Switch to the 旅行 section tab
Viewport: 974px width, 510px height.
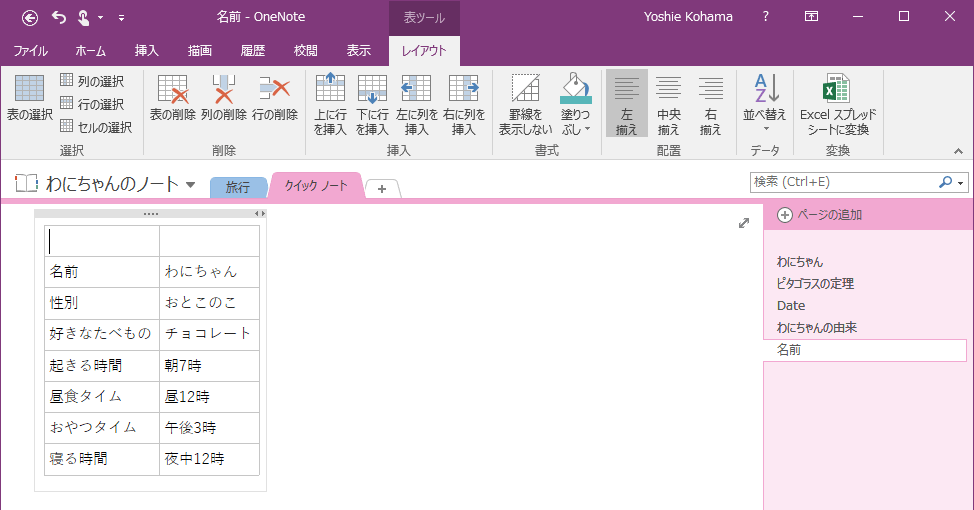tap(239, 187)
